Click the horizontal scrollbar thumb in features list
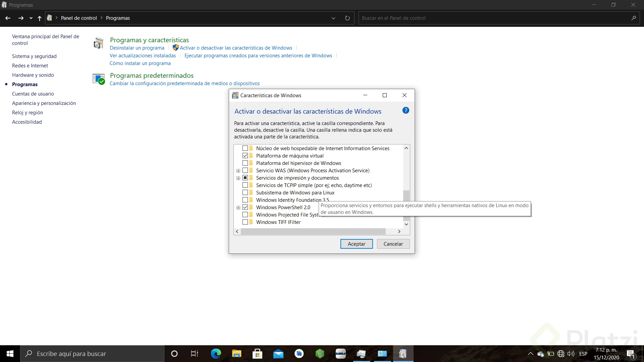644x362 pixels. point(313,232)
